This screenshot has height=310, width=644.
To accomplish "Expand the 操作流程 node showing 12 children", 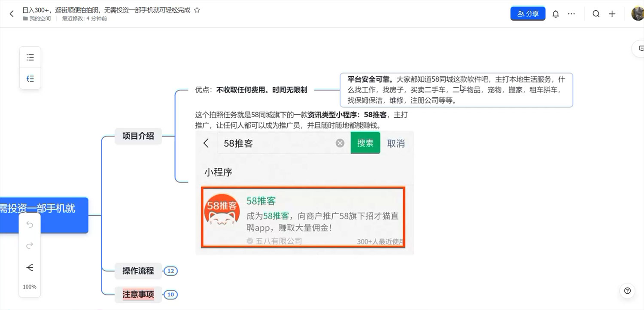I will [170, 271].
